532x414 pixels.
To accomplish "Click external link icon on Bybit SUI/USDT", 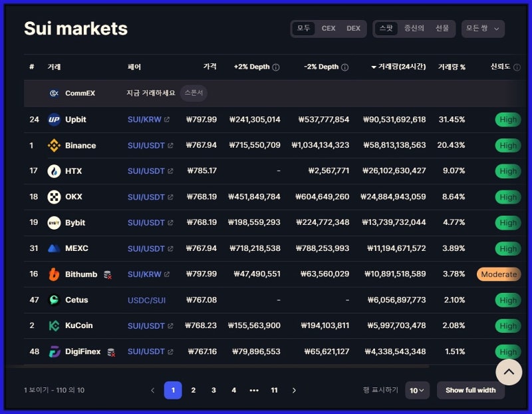I will [170, 223].
